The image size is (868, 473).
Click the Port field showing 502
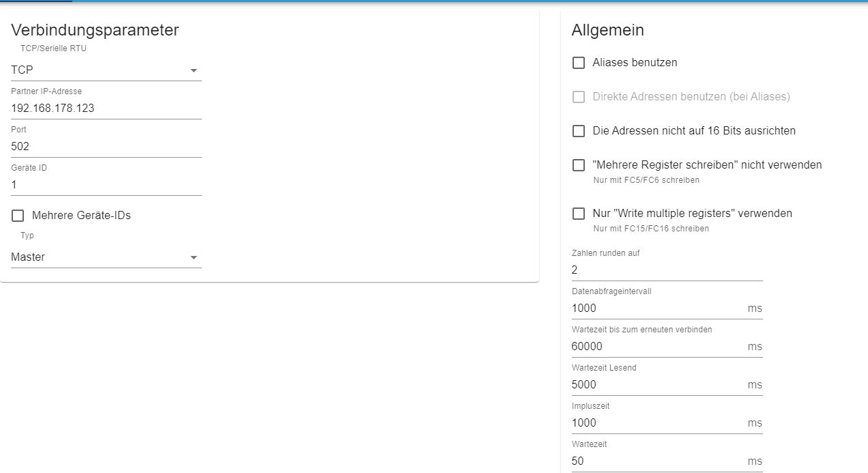pyautogui.click(x=106, y=146)
